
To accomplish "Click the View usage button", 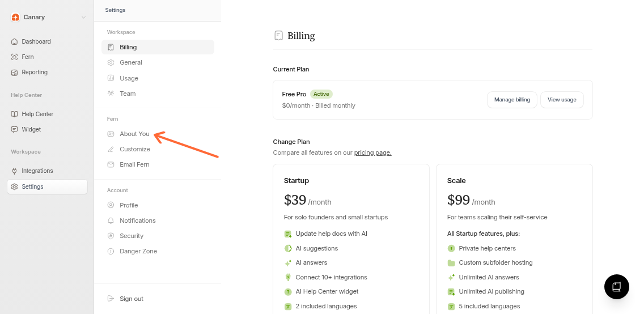I will (562, 100).
